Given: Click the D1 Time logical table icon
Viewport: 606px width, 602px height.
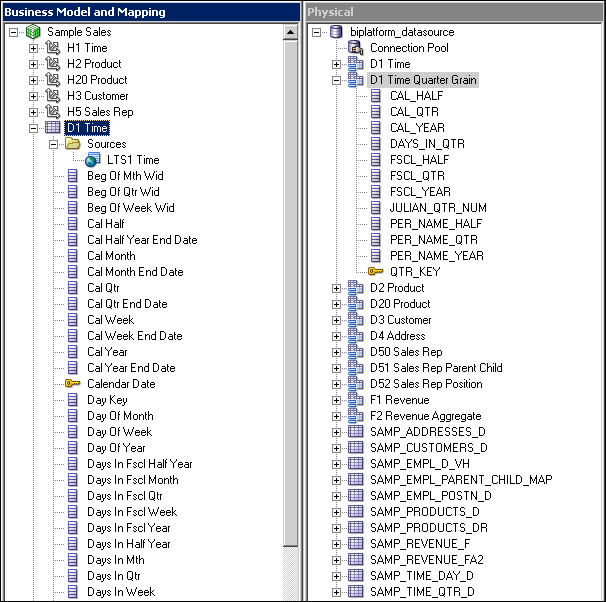Looking at the screenshot, I should coord(53,128).
